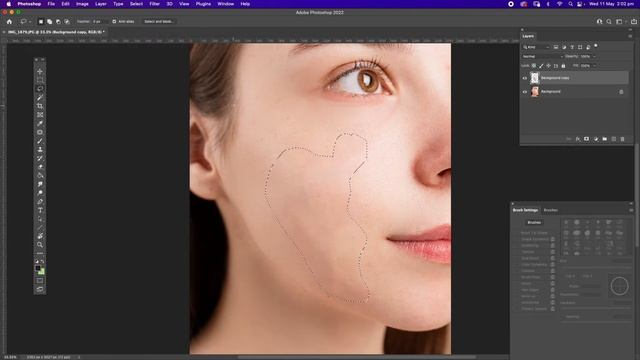Add a layer style with the fx icon
This screenshot has width=640, height=360.
(578, 139)
